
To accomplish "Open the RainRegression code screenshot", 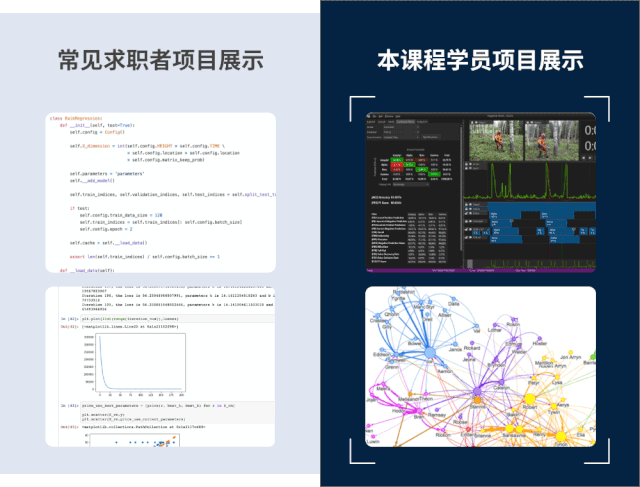I will [160, 193].
